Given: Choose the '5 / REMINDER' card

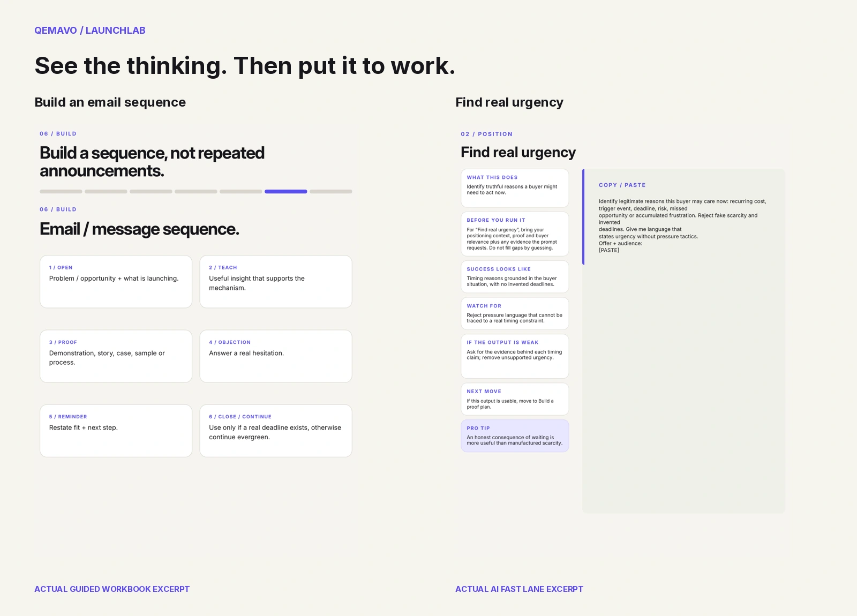Looking at the screenshot, I should pyautogui.click(x=116, y=431).
